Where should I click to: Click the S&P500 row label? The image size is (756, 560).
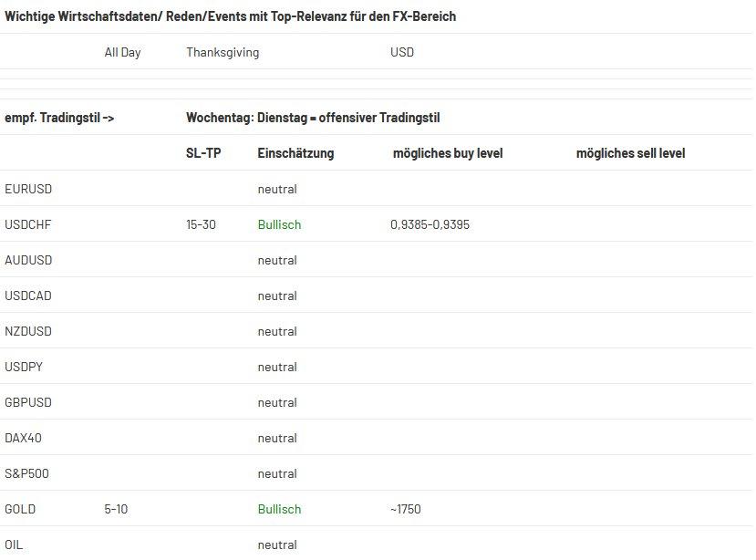(x=26, y=473)
